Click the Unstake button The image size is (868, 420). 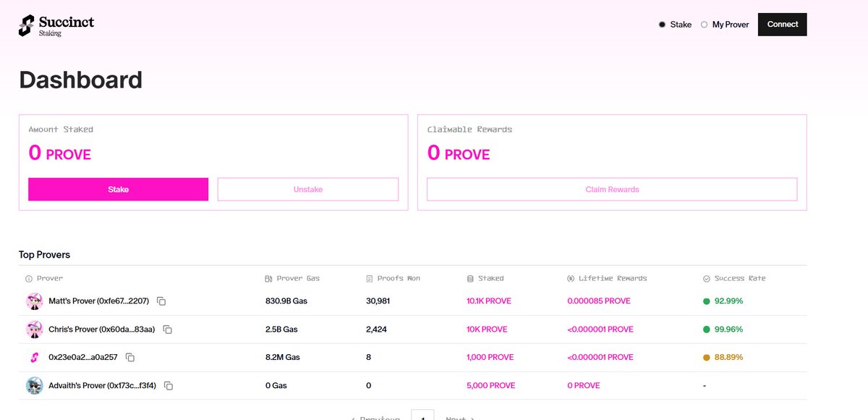pos(308,189)
